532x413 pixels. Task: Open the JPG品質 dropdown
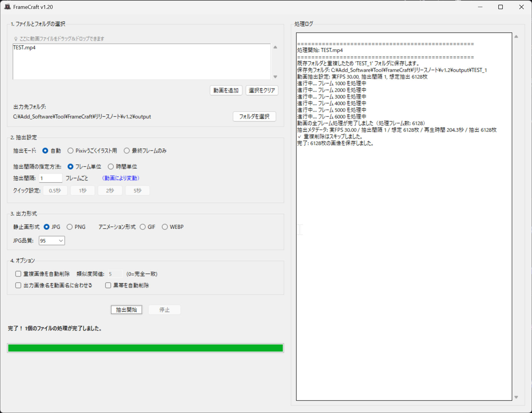click(x=52, y=241)
